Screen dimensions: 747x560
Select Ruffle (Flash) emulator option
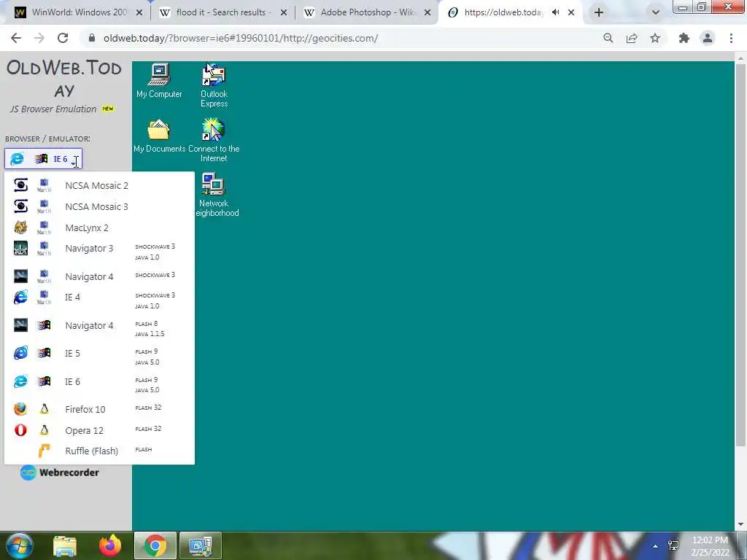tap(99, 451)
